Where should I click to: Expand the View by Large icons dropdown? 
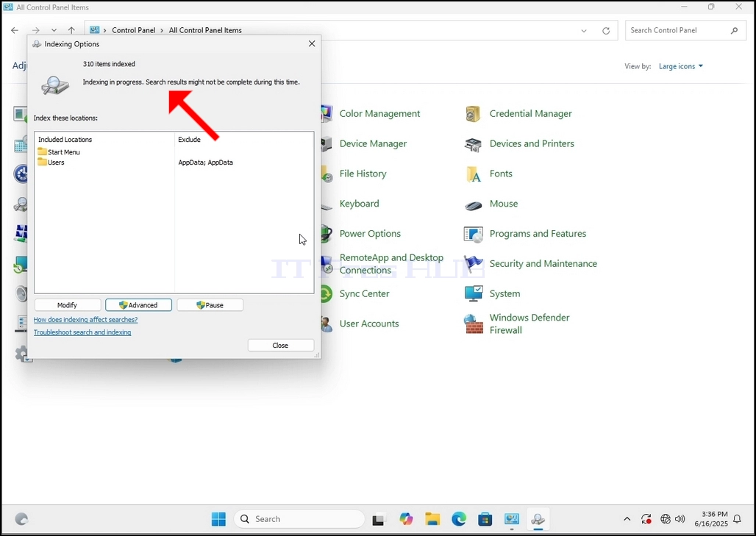(x=680, y=66)
